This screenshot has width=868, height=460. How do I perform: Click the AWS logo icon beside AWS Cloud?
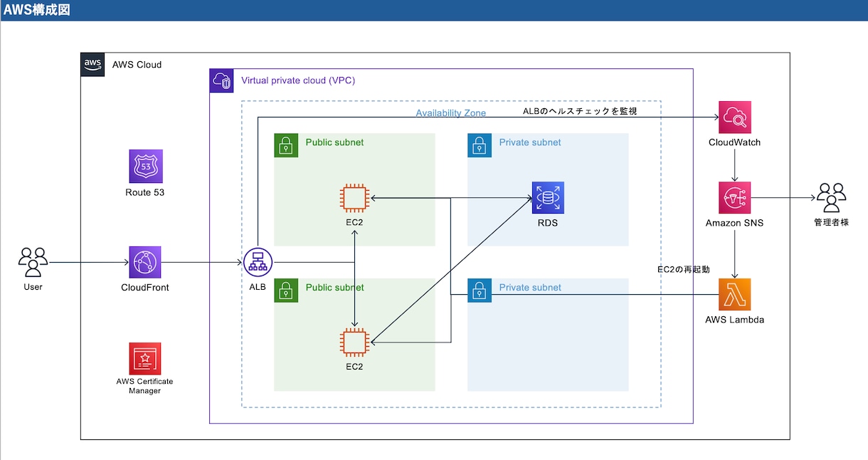coord(92,64)
